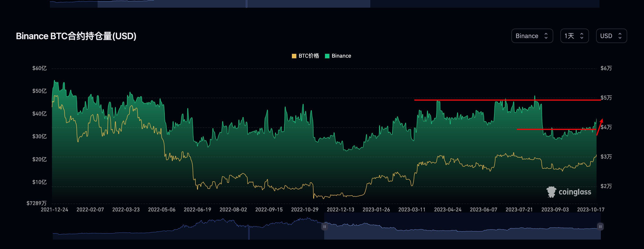Screen dimensions: 644x249
Task: Click the $30亿 left axis label
Action: [x=40, y=136]
